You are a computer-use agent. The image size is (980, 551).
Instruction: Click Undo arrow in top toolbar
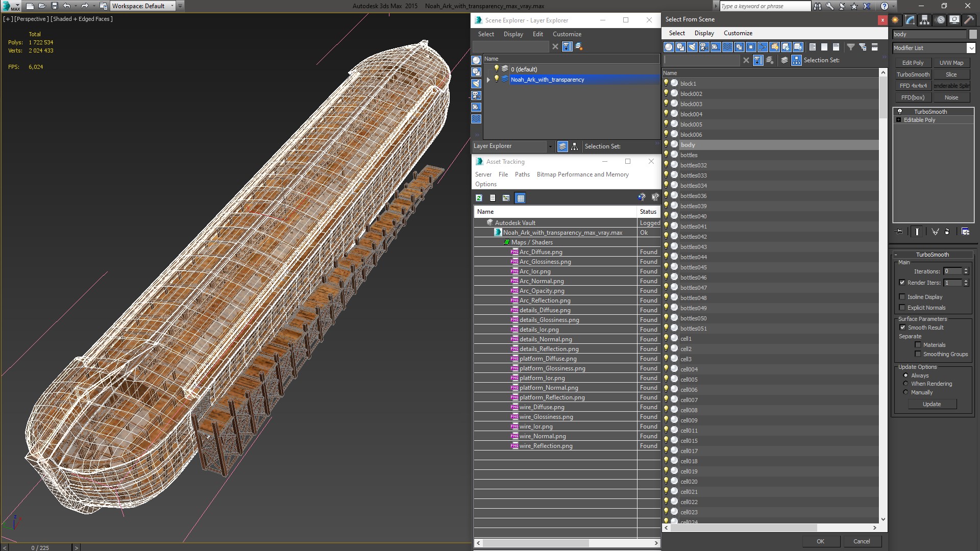coord(66,6)
